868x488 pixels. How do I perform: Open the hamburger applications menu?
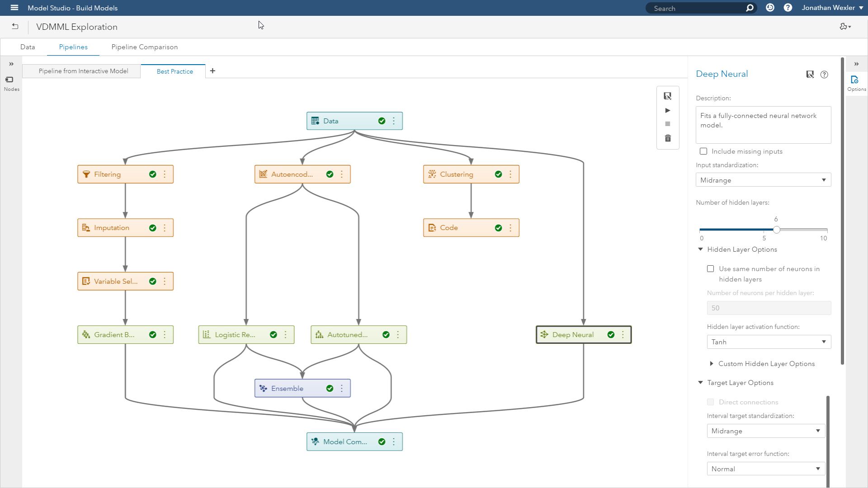pos(14,8)
